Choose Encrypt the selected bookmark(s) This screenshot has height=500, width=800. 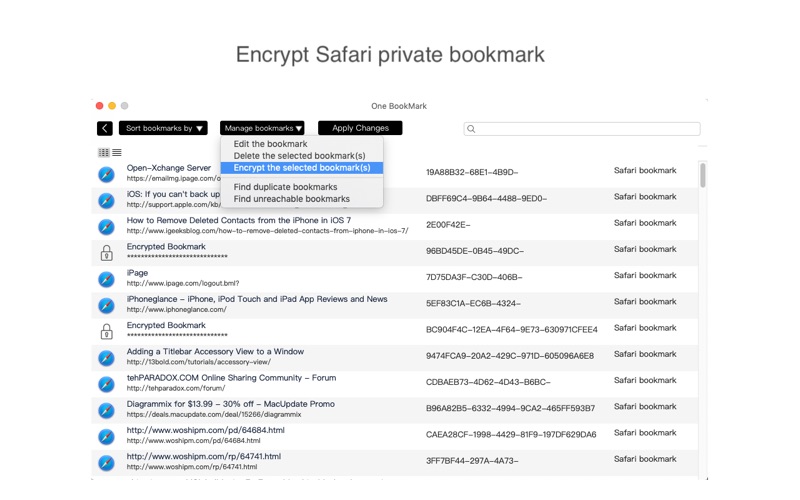click(x=302, y=168)
